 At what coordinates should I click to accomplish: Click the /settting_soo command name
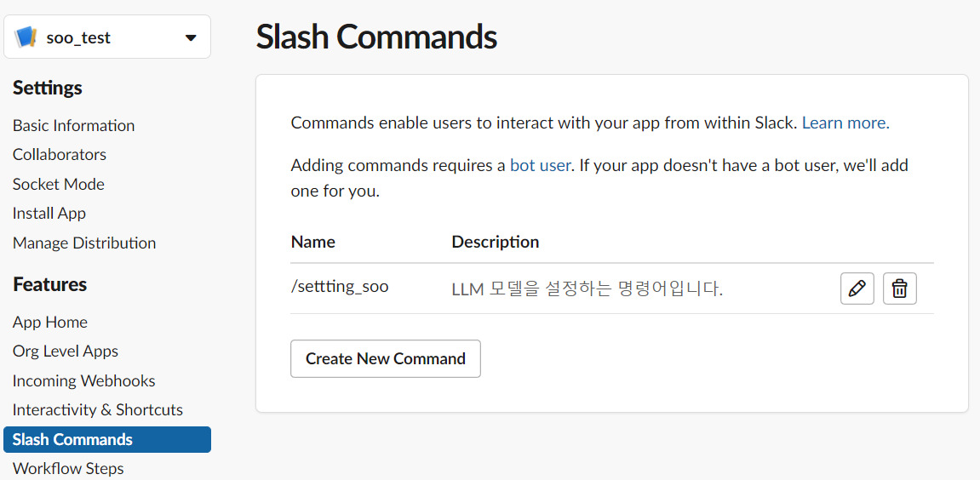[x=340, y=287]
